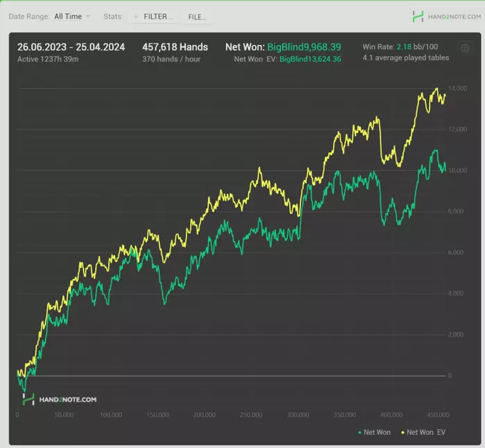485x448 pixels.
Task: Click the plus icon beside FILTER
Action: (135, 17)
